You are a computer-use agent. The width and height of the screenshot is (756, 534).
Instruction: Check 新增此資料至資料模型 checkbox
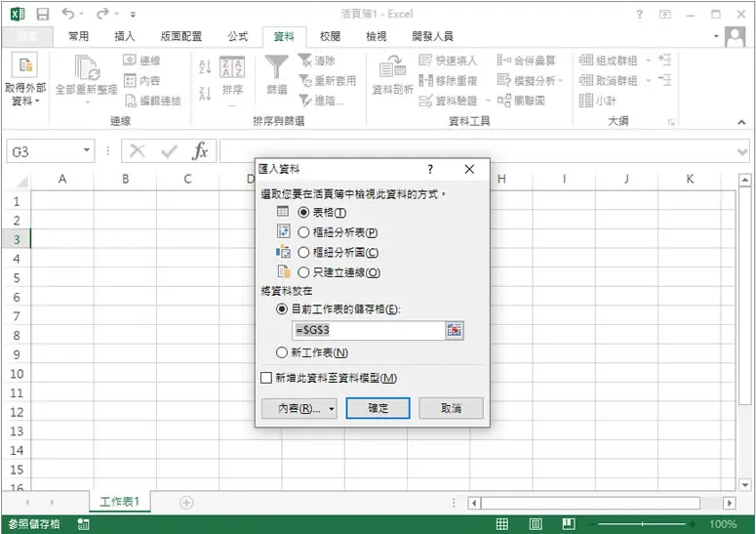tap(266, 378)
